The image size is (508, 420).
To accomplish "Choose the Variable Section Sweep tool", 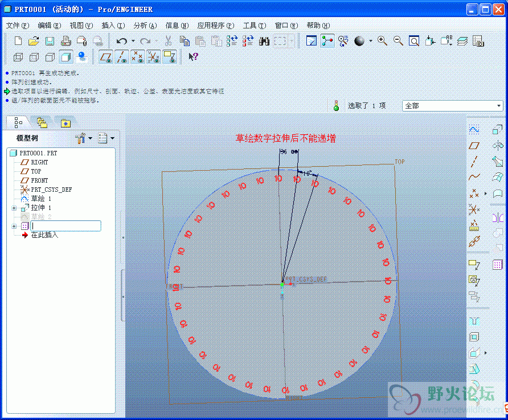I will coord(497,162).
